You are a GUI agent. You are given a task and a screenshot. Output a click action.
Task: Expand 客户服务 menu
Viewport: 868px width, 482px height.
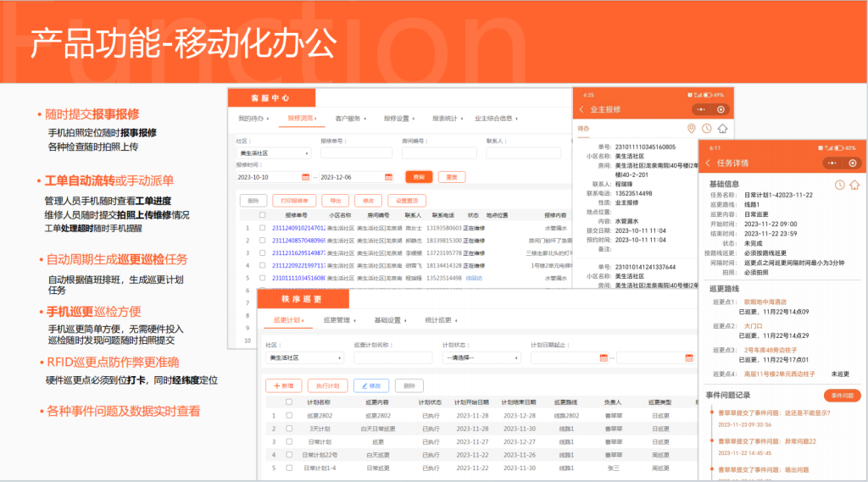click(351, 119)
